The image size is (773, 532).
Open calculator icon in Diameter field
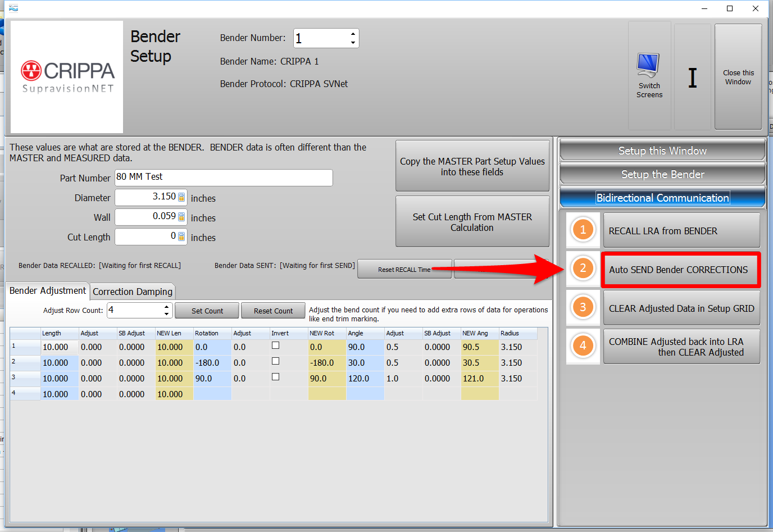point(181,197)
